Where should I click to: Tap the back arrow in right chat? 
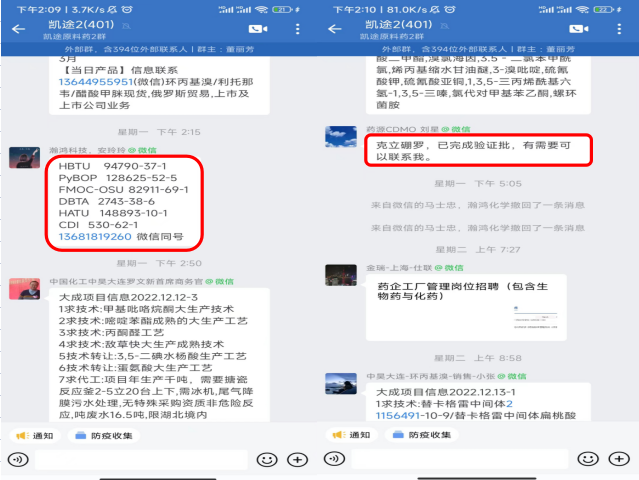(x=335, y=29)
